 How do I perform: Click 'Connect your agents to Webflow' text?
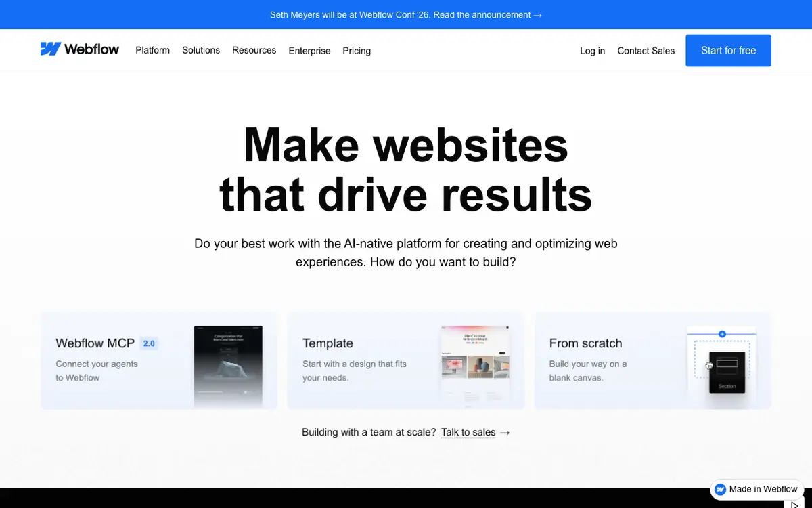tap(97, 371)
